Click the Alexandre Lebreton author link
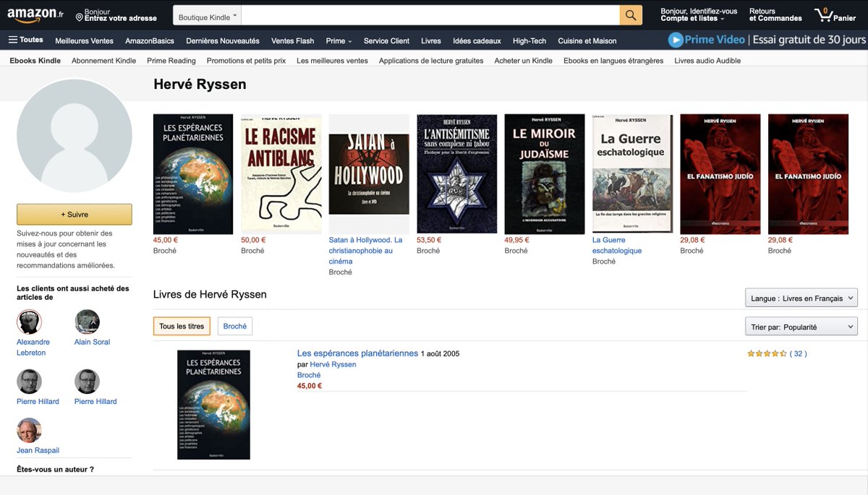Viewport: 868px width, 495px height. point(33,348)
